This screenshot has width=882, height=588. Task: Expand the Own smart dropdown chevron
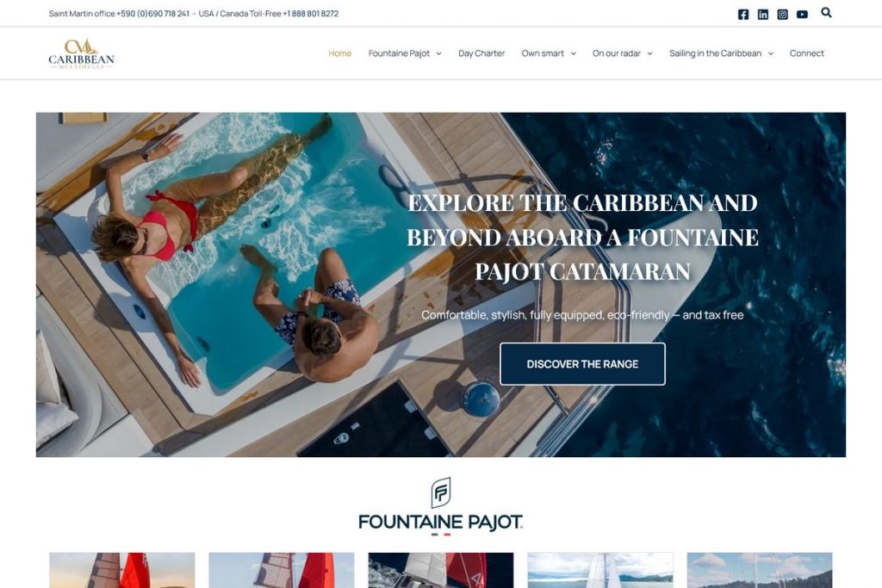point(573,53)
